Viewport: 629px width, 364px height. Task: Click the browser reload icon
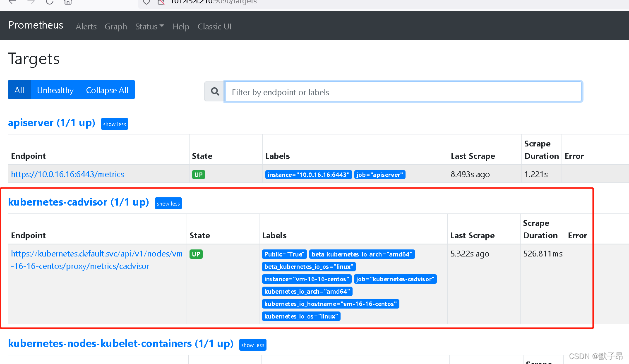[50, 2]
